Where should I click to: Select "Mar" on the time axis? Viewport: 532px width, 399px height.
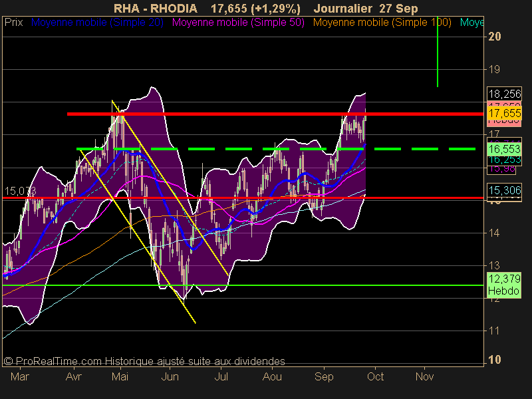(20, 376)
